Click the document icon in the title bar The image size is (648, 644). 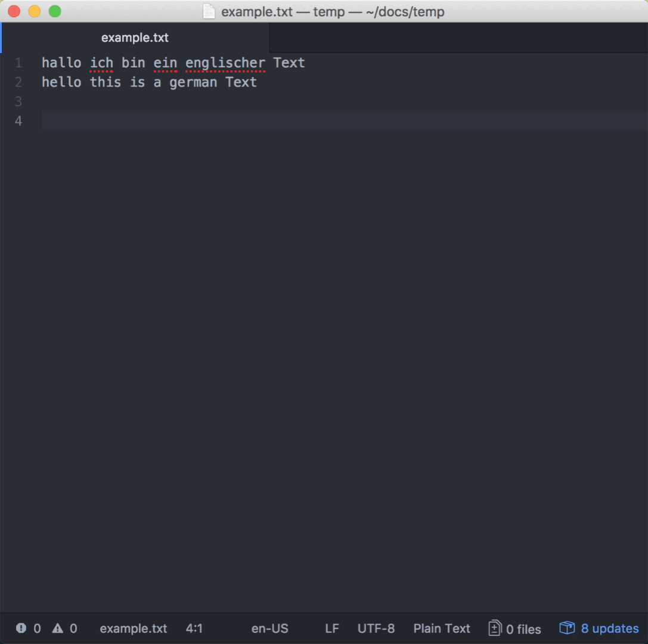[x=209, y=11]
